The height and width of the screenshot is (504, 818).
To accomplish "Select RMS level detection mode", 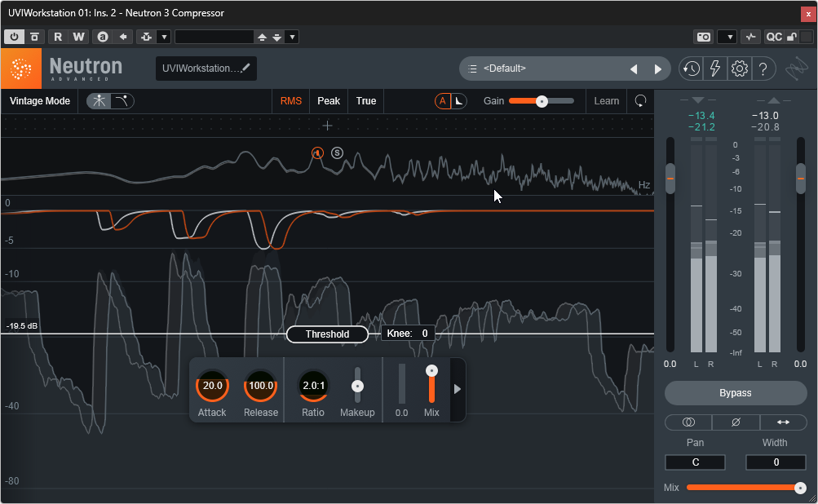I will pos(291,100).
